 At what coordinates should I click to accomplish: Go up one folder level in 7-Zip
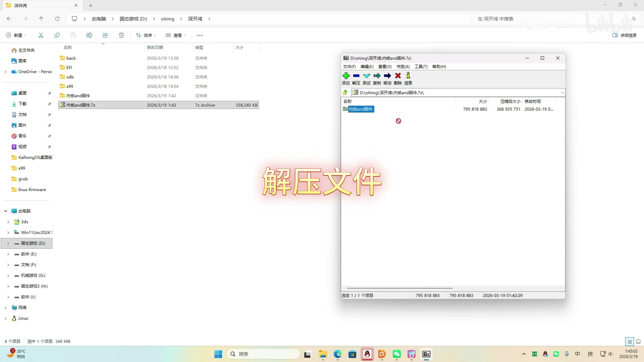point(345,93)
